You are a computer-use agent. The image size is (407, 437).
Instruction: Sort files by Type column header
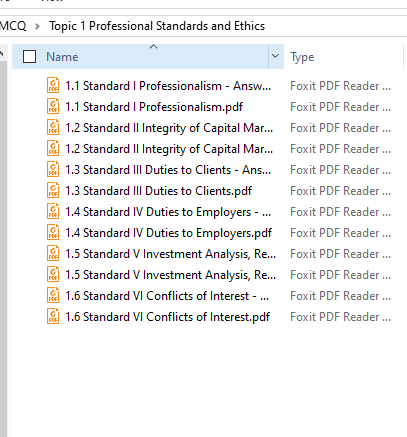[x=302, y=57]
